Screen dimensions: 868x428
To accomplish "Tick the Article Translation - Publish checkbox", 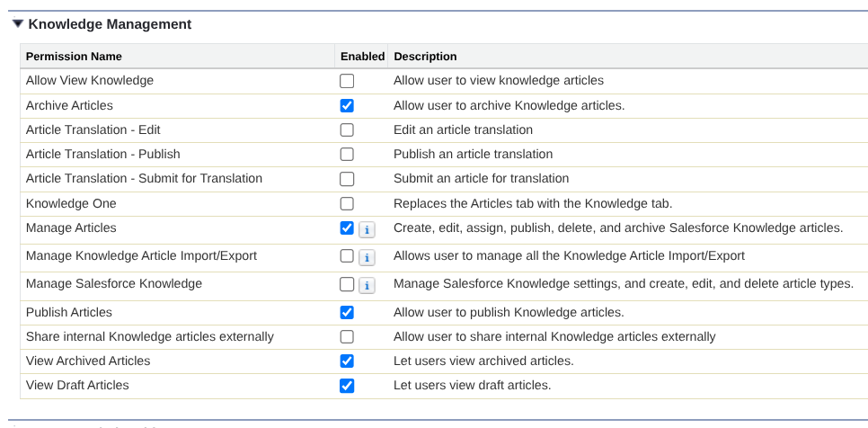I will [347, 155].
